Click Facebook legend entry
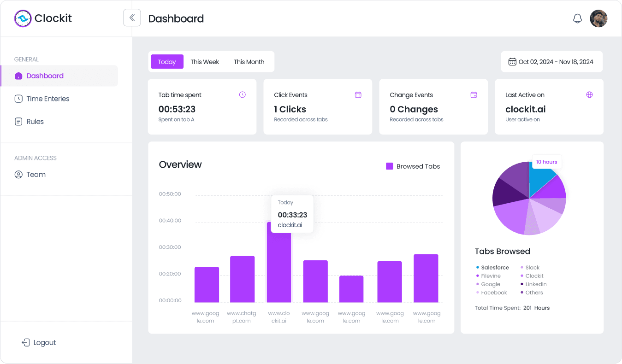The width and height of the screenshot is (622, 364). tap(492, 293)
